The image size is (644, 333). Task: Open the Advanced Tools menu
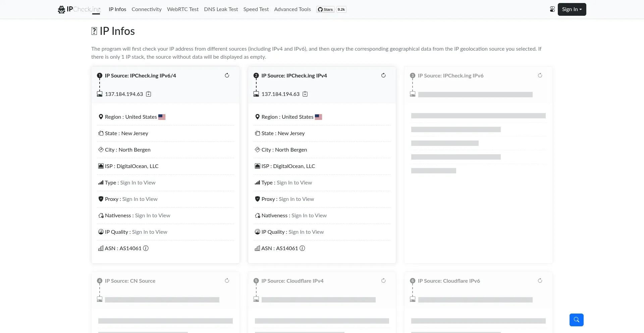pos(292,9)
